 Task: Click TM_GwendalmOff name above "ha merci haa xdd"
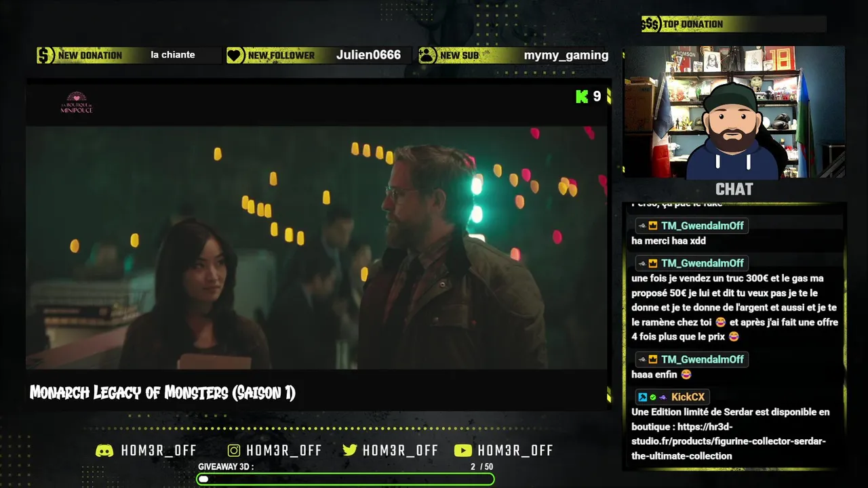[703, 226]
